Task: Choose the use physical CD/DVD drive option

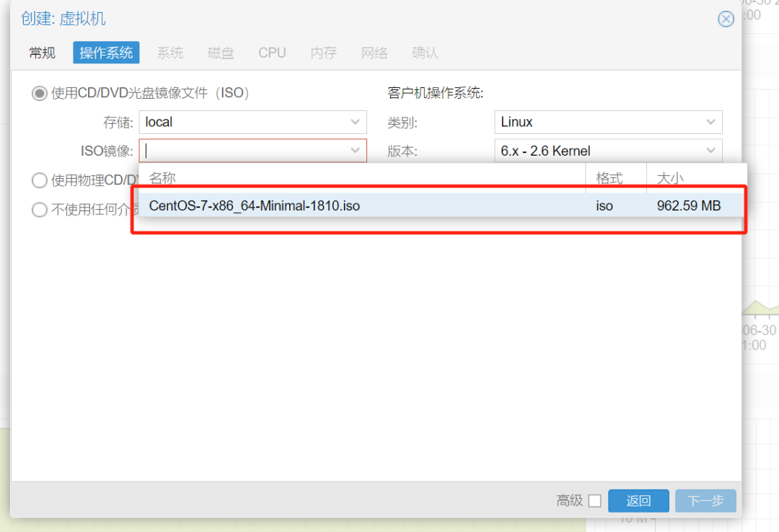Action: point(39,180)
